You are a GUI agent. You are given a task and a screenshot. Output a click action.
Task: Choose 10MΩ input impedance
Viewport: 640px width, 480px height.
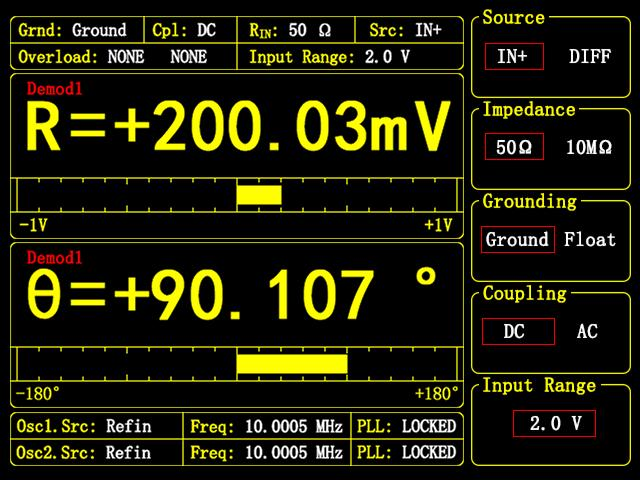pyautogui.click(x=588, y=148)
